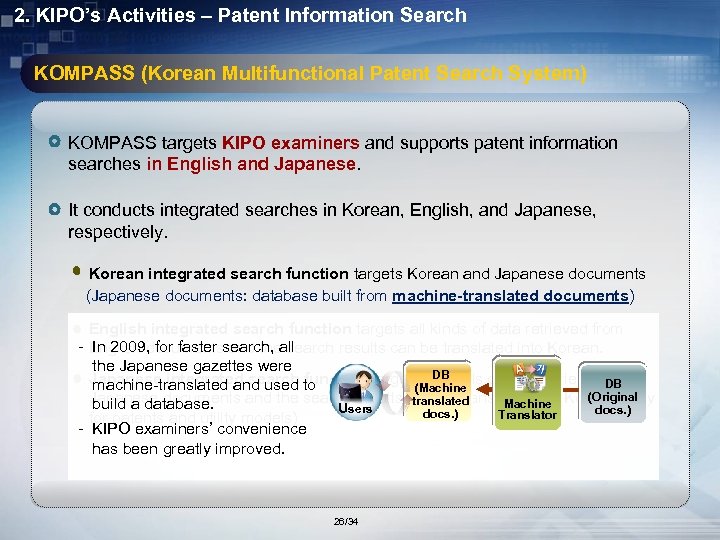
Task: Click the note 'KIPO examiners' convenience'
Action: click(199, 439)
